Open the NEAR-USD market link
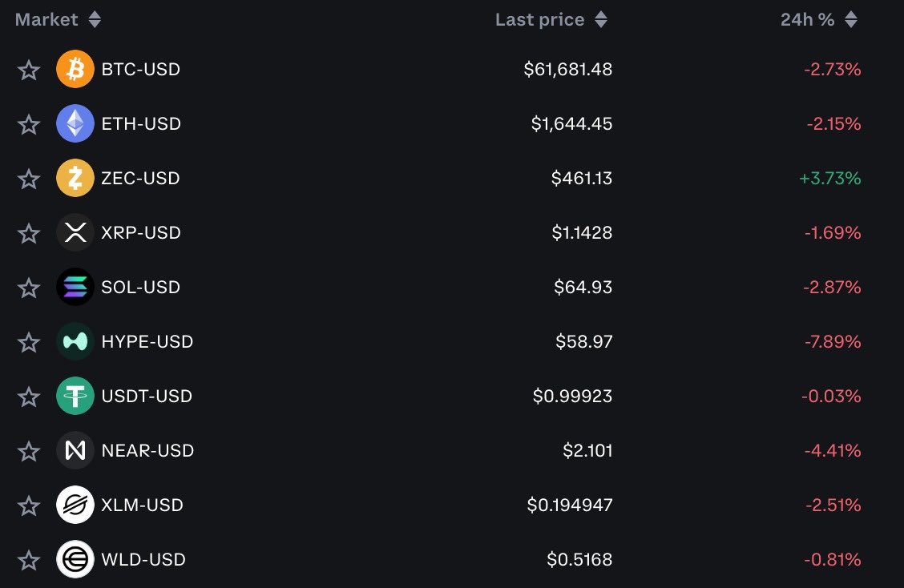The image size is (904, 588). (x=147, y=450)
